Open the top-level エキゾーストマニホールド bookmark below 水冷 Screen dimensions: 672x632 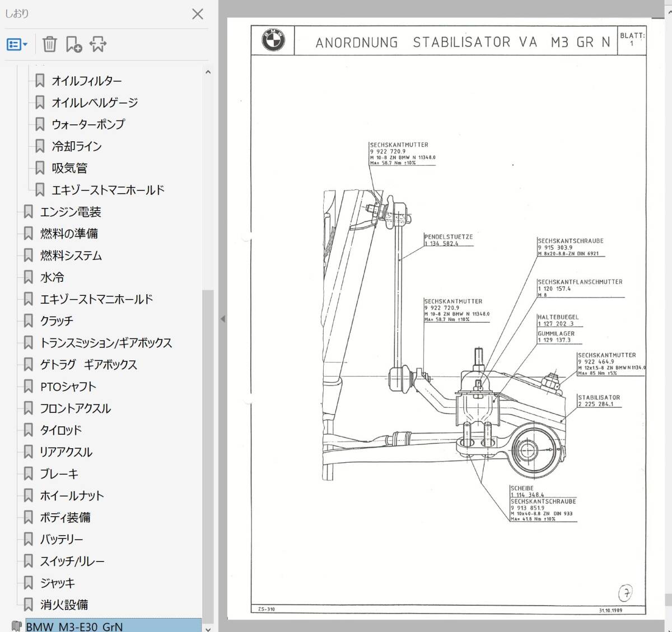96,299
